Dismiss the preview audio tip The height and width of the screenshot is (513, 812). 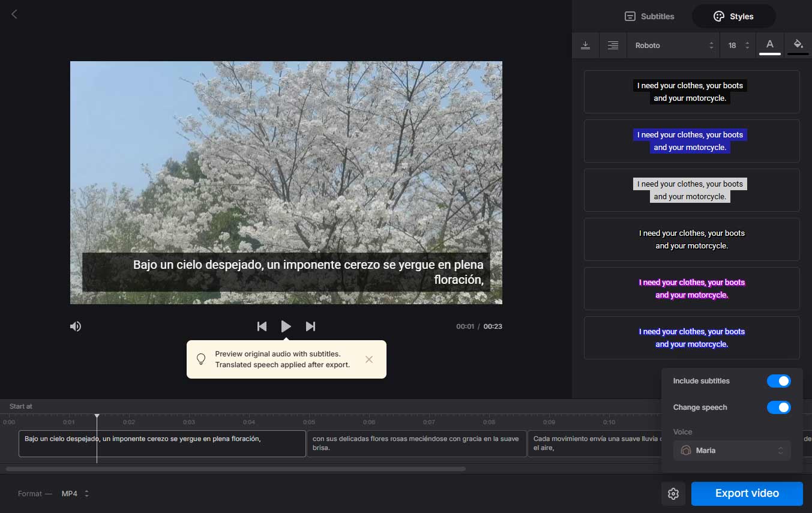click(369, 359)
